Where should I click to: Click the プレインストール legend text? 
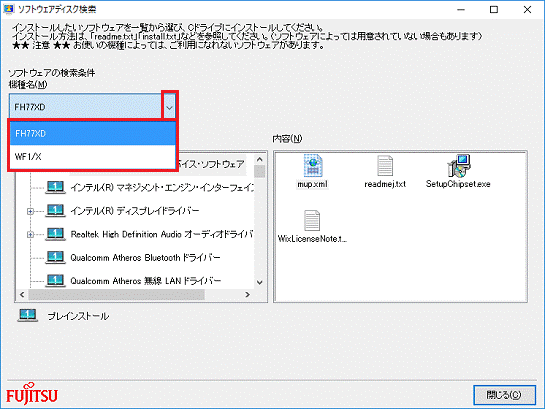click(78, 316)
